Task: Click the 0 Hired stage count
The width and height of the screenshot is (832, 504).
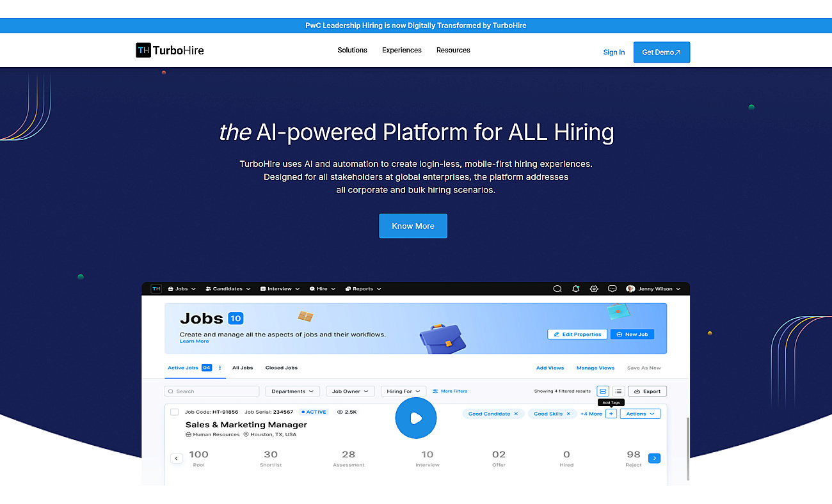Action: [566, 458]
